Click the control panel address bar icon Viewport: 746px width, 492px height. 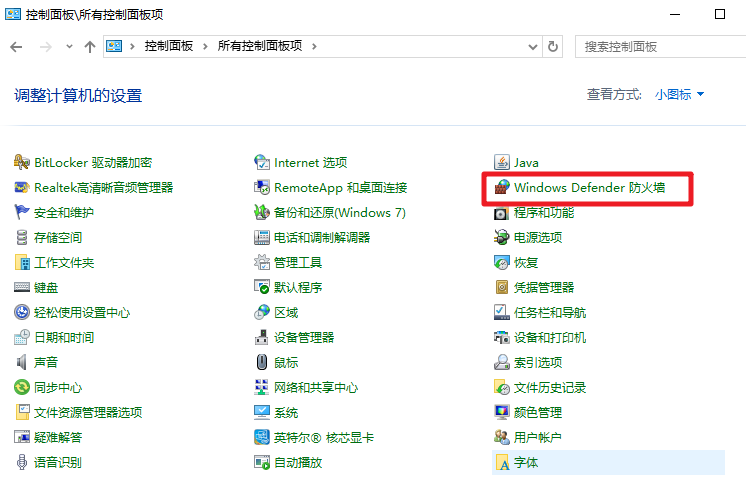tap(114, 46)
